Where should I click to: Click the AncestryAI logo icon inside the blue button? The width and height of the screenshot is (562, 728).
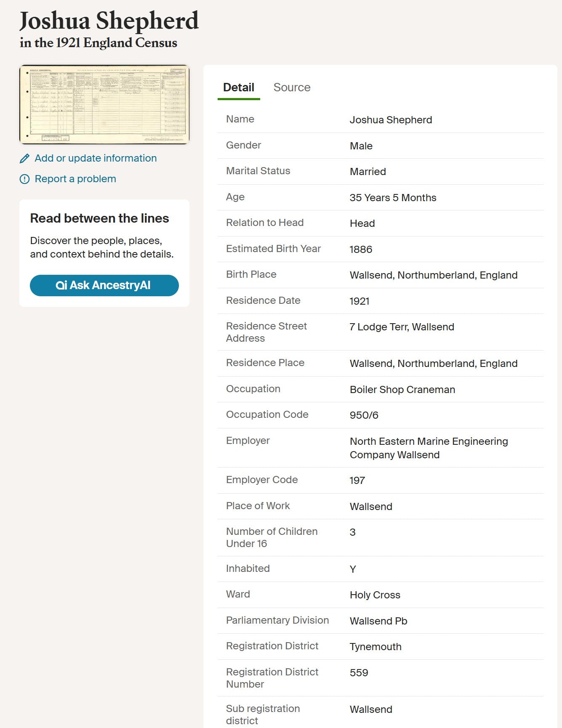coord(61,286)
